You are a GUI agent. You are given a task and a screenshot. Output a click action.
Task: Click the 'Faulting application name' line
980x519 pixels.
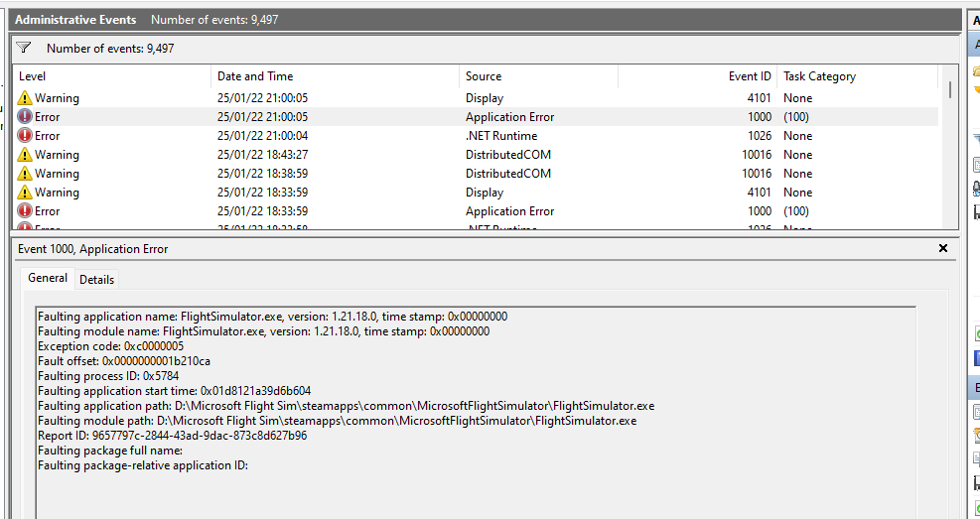(x=272, y=316)
